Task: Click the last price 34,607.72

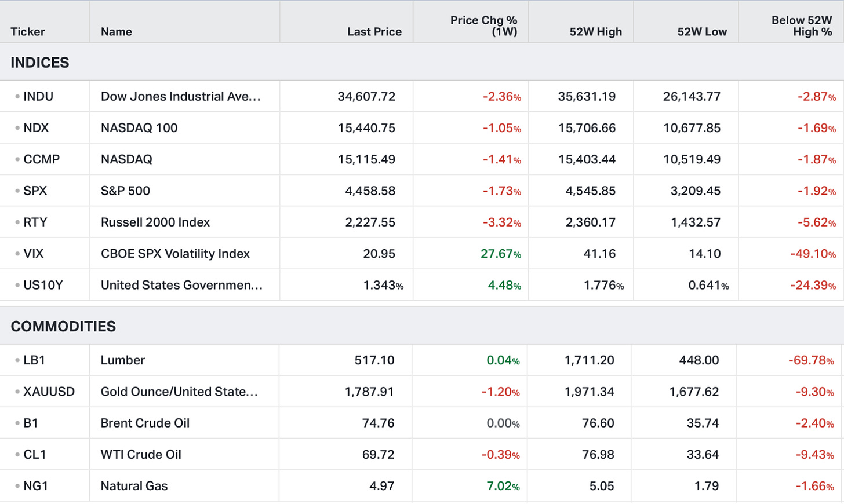Action: [366, 97]
